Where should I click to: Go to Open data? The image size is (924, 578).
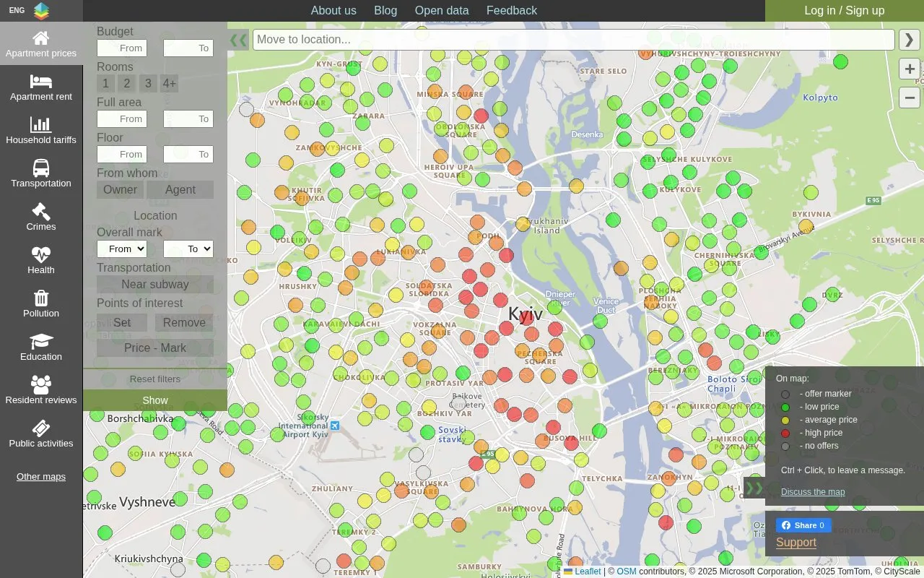pyautogui.click(x=442, y=11)
